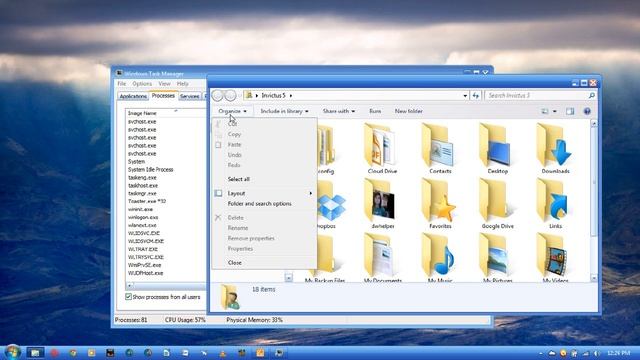
Task: Open Task Manager Help menu
Action: [182, 84]
